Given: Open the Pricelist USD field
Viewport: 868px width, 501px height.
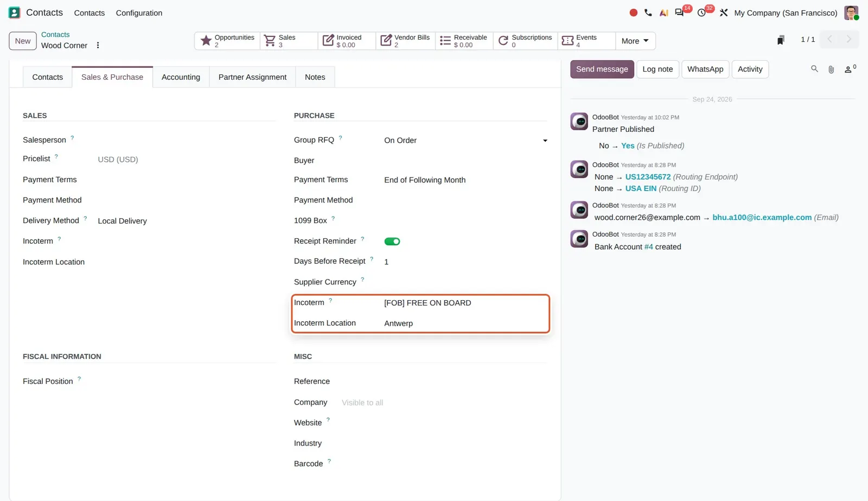Looking at the screenshot, I should coord(186,159).
